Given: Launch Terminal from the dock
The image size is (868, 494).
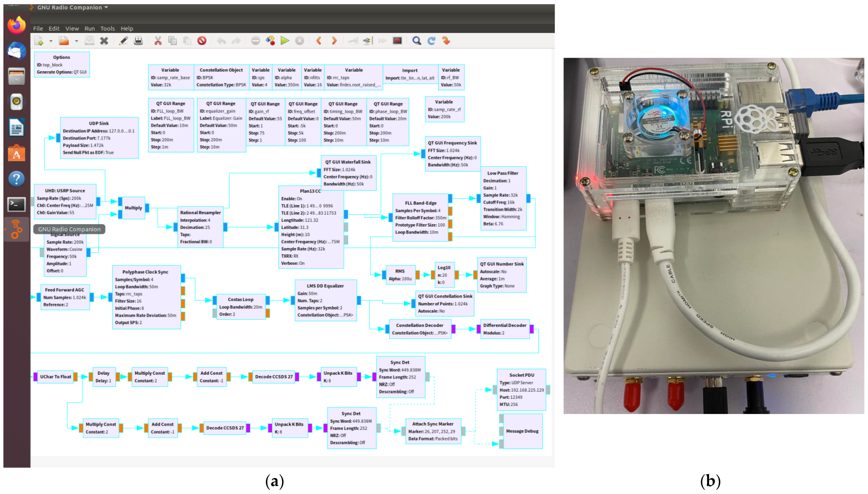Looking at the screenshot, I should tap(16, 204).
